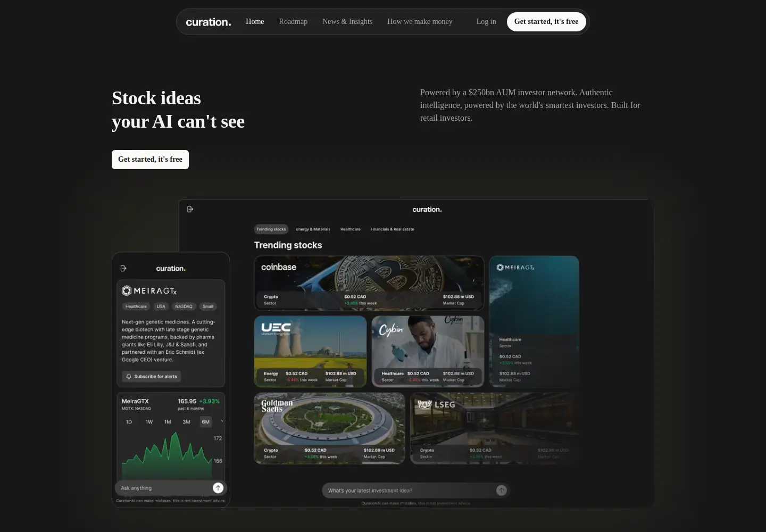
Task: Select the 1W chart range
Action: [149, 422]
